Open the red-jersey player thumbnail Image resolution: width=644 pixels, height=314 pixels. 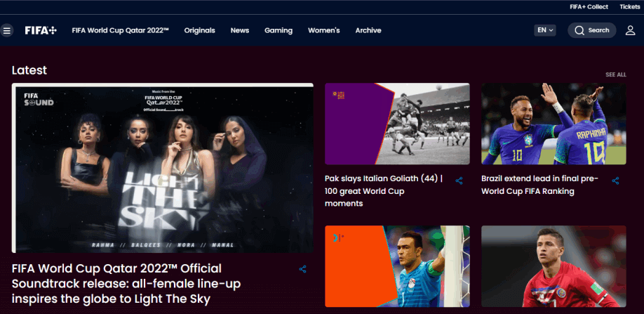(554, 266)
